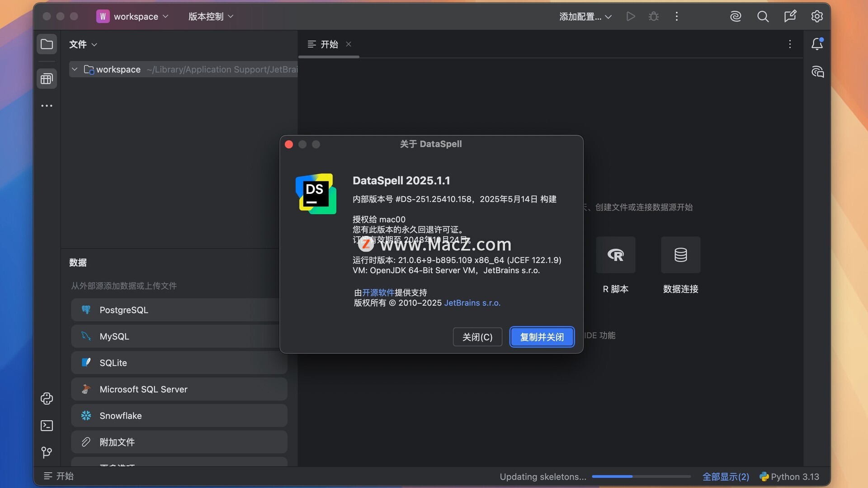This screenshot has width=868, height=488.
Task: Click the Debug bug icon
Action: click(654, 17)
